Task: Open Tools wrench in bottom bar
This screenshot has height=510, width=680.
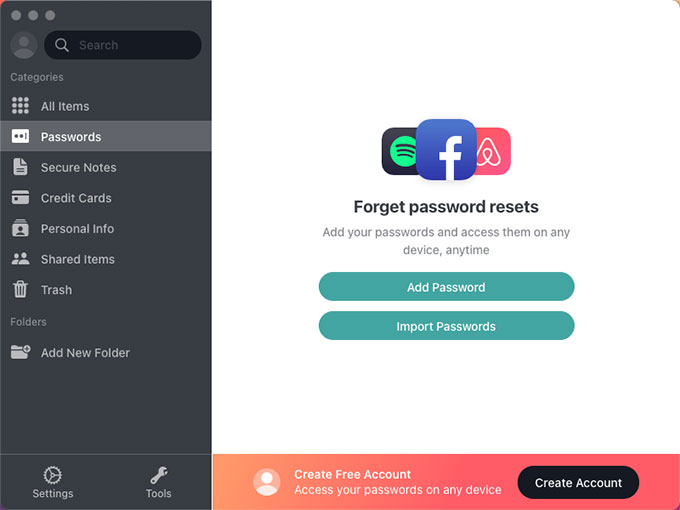Action: [x=158, y=476]
